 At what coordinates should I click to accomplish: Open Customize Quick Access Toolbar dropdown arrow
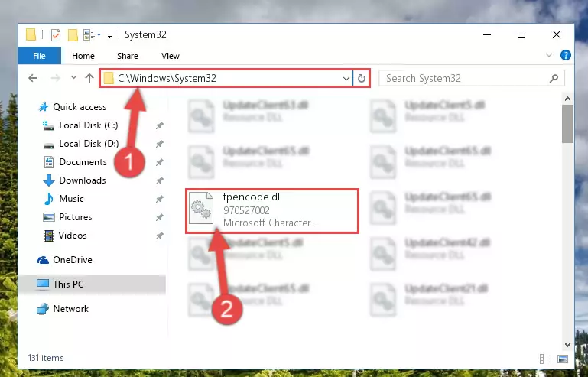pos(109,36)
